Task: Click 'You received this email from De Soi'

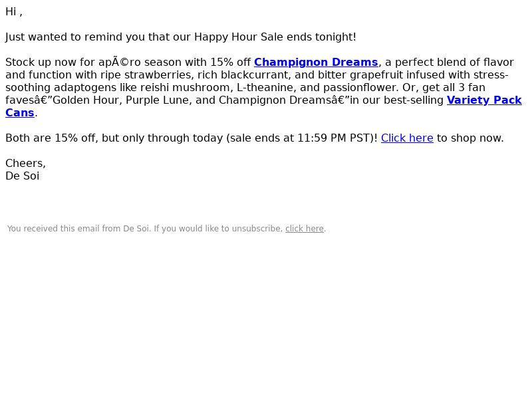Action: click(78, 229)
